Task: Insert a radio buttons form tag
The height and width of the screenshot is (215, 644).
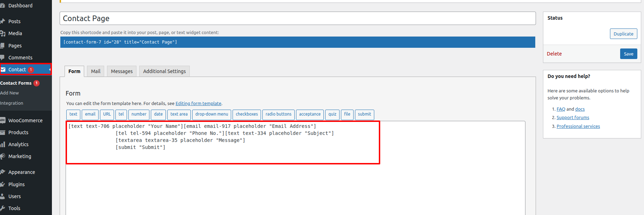Action: [278, 115]
